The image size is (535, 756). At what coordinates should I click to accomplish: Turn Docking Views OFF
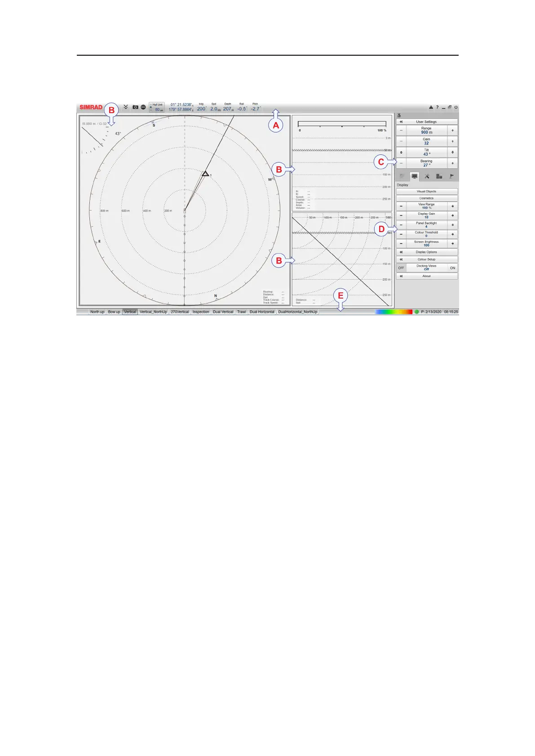coord(401,268)
